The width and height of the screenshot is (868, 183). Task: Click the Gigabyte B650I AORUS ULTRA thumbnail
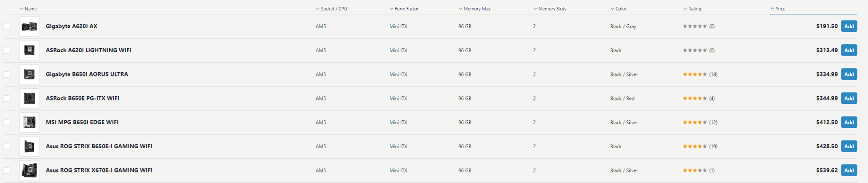[x=29, y=74]
